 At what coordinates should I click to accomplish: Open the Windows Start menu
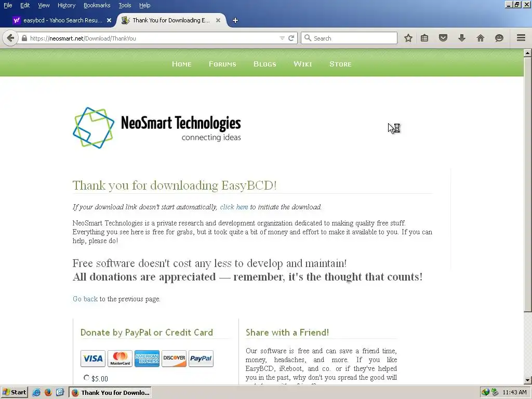[x=14, y=392]
